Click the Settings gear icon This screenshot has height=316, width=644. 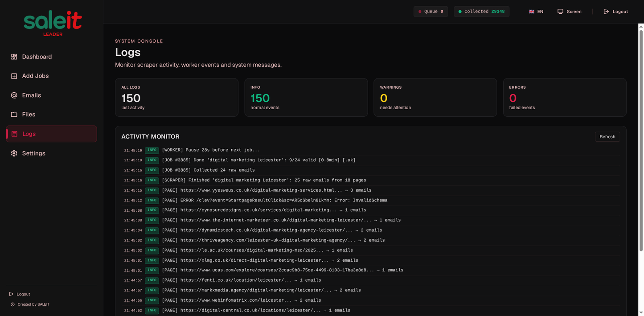(x=14, y=153)
